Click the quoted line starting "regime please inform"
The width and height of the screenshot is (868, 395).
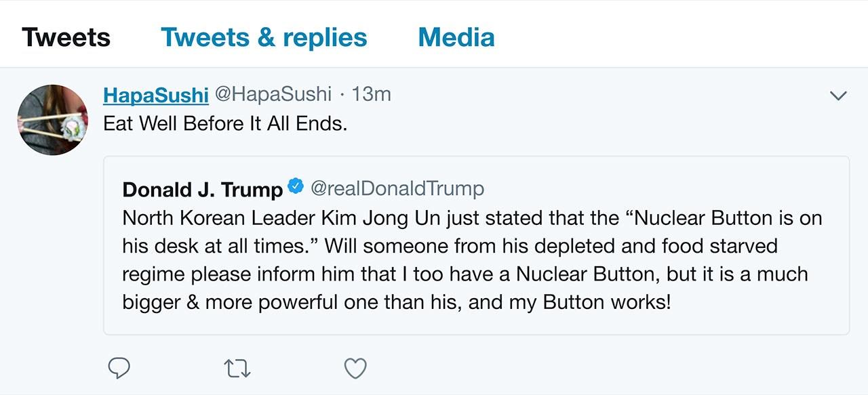[x=465, y=274]
